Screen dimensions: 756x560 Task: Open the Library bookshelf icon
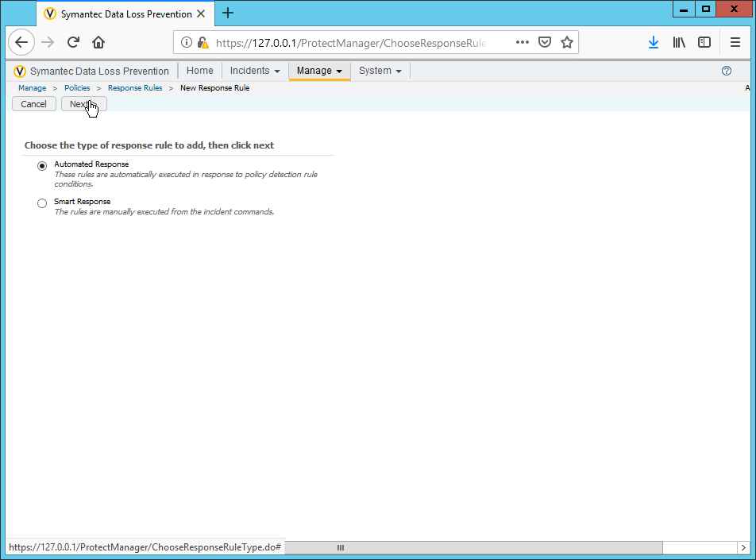click(679, 42)
